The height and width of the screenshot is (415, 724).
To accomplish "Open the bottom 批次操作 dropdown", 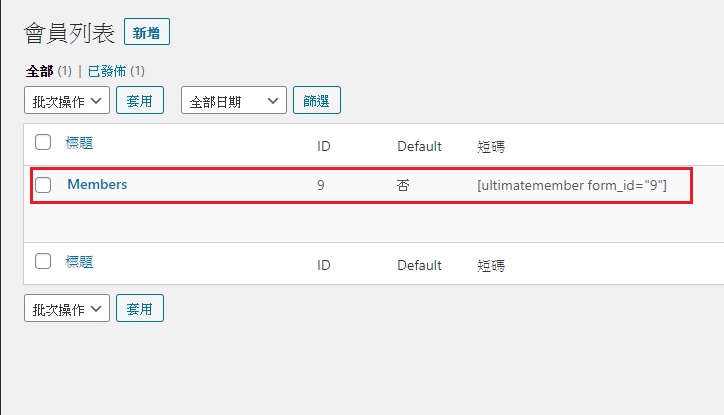I will 67,308.
